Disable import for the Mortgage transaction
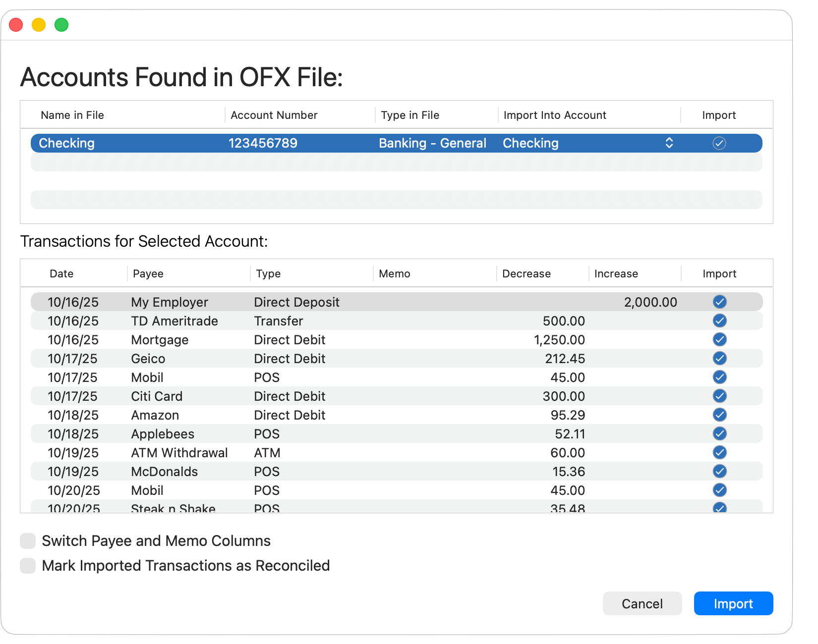818x644 pixels. pos(719,339)
